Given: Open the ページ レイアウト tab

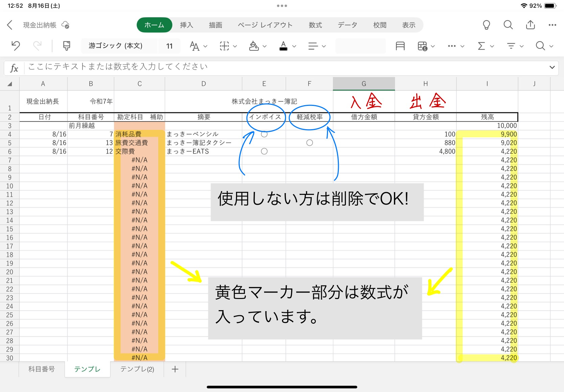Looking at the screenshot, I should 265,25.
